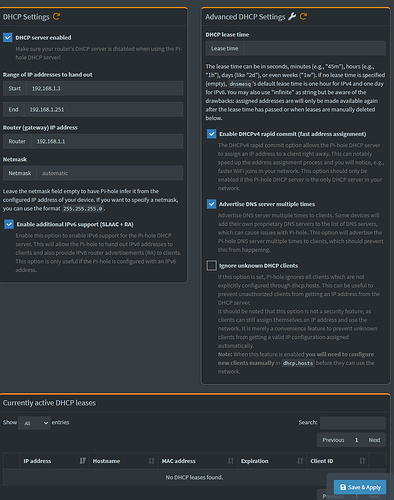Sort table by Expiration column arrows
Viewport: 394px width, 500px height.
pyautogui.click(x=300, y=461)
